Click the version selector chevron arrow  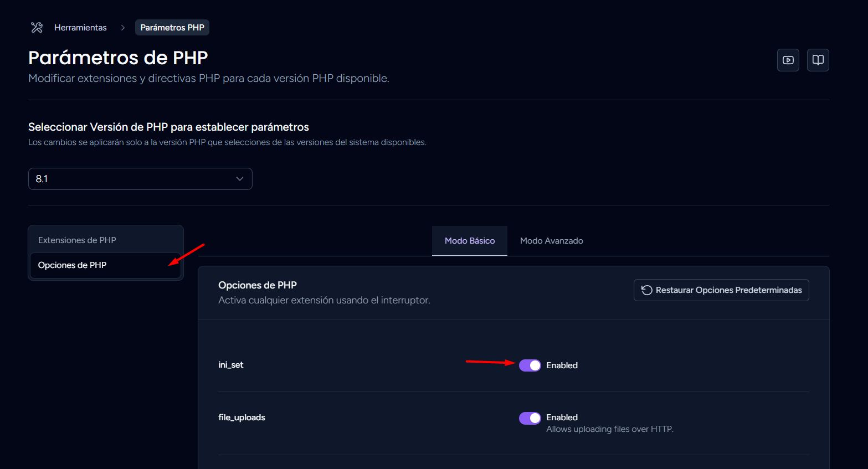click(240, 179)
